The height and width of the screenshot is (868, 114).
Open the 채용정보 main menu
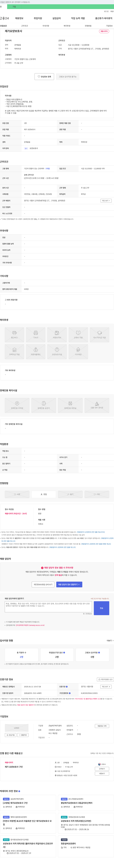[19, 18]
